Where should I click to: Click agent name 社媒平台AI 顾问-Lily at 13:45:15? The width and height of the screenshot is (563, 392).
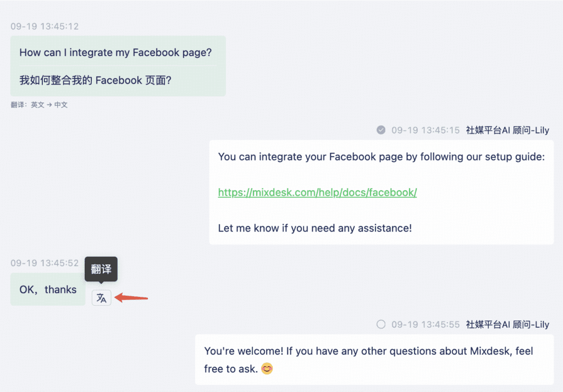coord(507,130)
